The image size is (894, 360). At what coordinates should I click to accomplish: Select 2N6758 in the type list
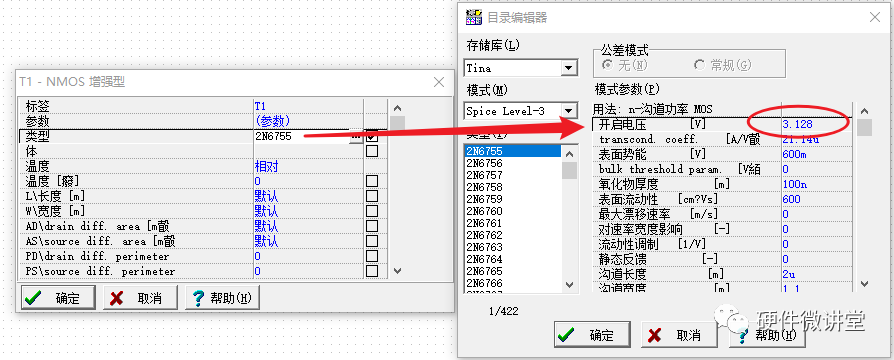512,187
